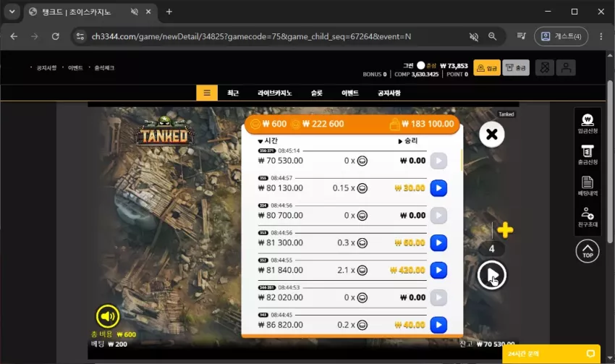Open the browser three-dot menu
This screenshot has width=615, height=364.
(x=601, y=36)
